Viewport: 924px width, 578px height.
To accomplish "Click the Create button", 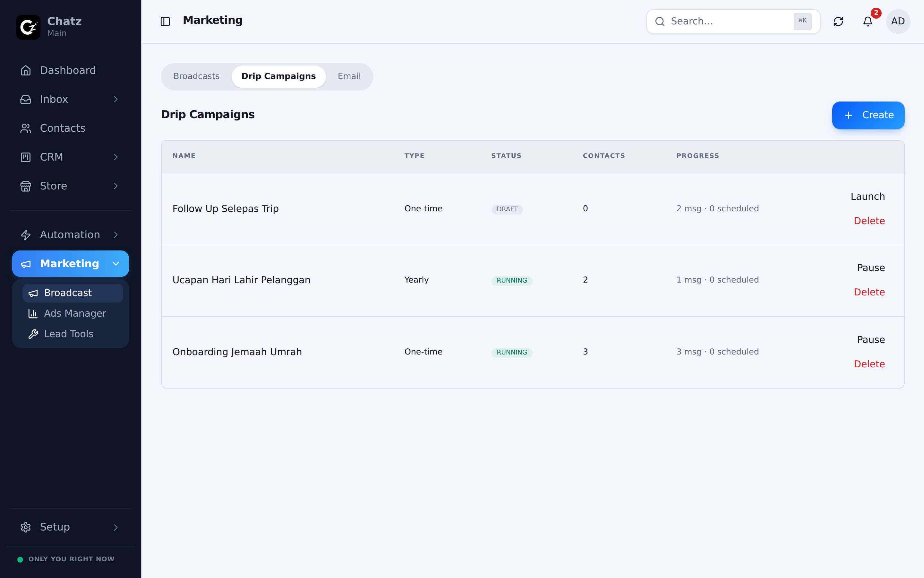I will pos(868,115).
